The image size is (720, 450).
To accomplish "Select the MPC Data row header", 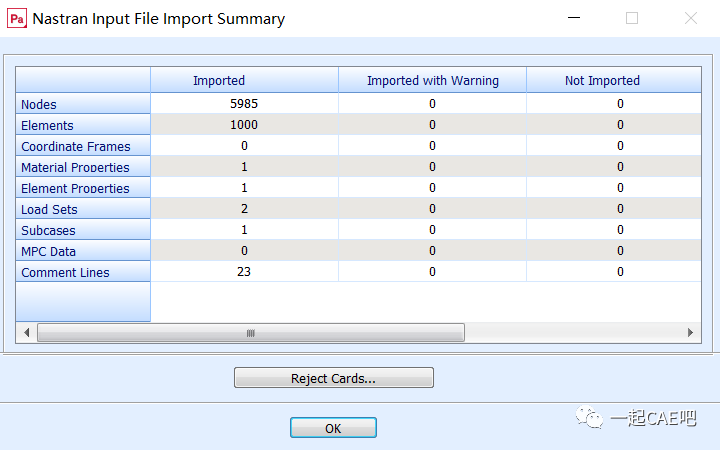I will 48,252.
